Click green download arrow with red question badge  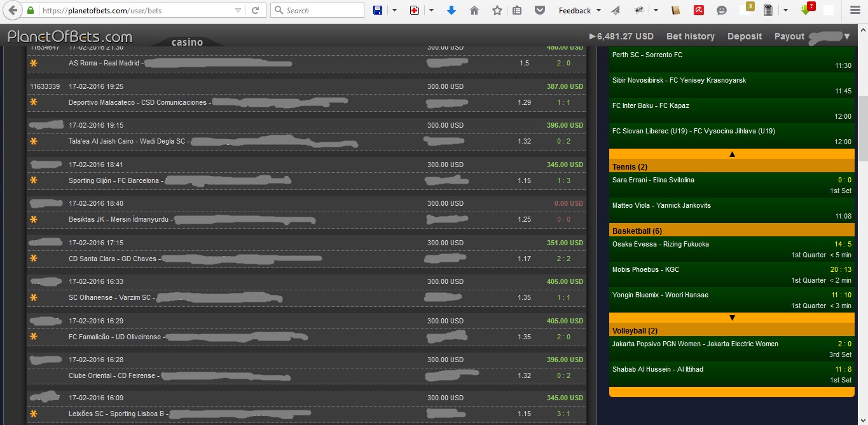[808, 9]
